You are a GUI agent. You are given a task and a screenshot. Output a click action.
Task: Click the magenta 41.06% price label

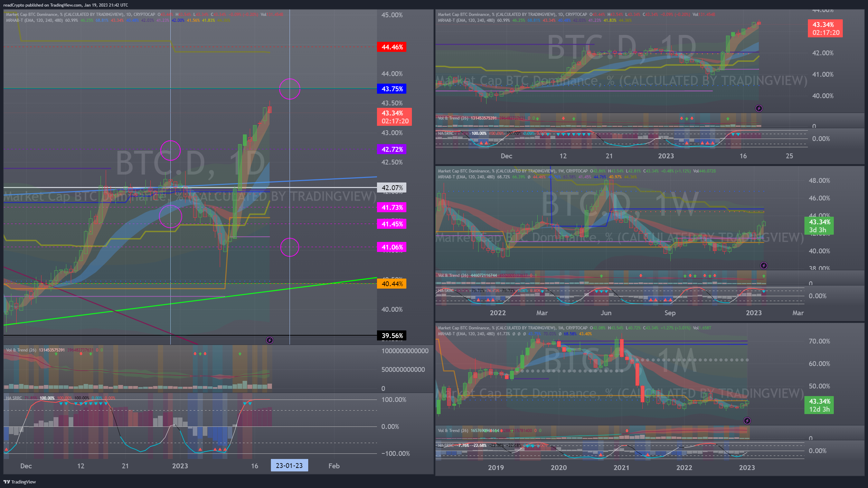pos(392,247)
